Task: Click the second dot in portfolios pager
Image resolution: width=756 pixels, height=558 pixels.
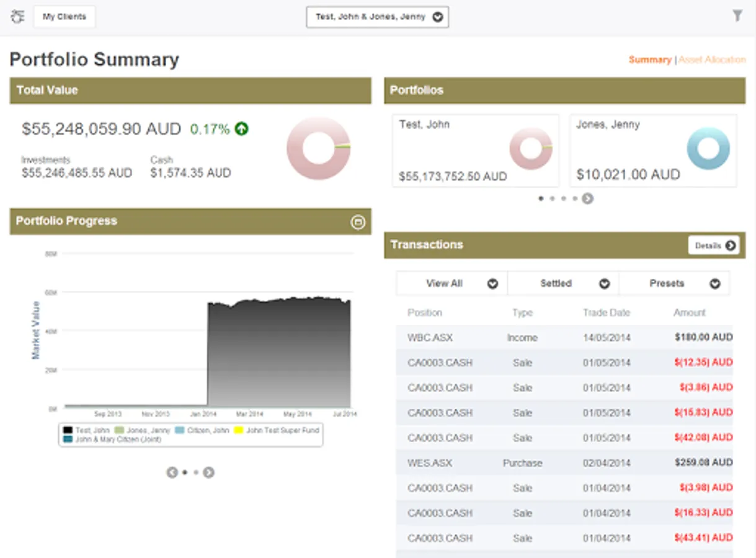Action: click(x=552, y=198)
